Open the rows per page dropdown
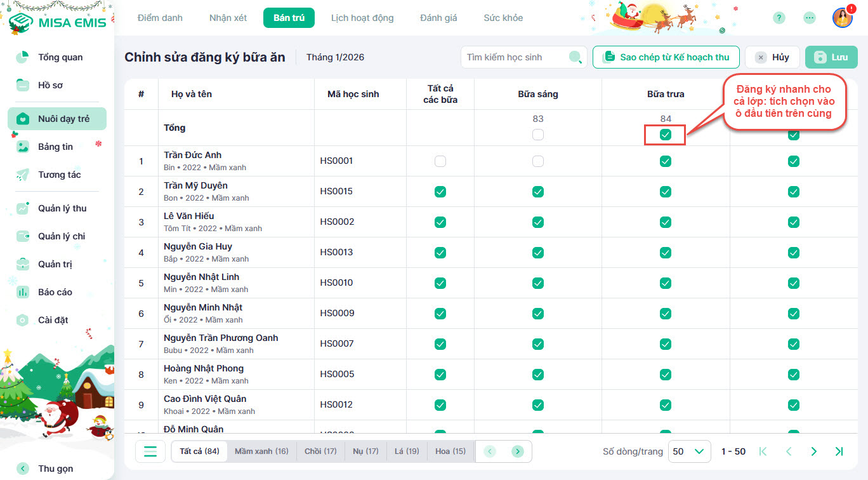 click(x=688, y=451)
